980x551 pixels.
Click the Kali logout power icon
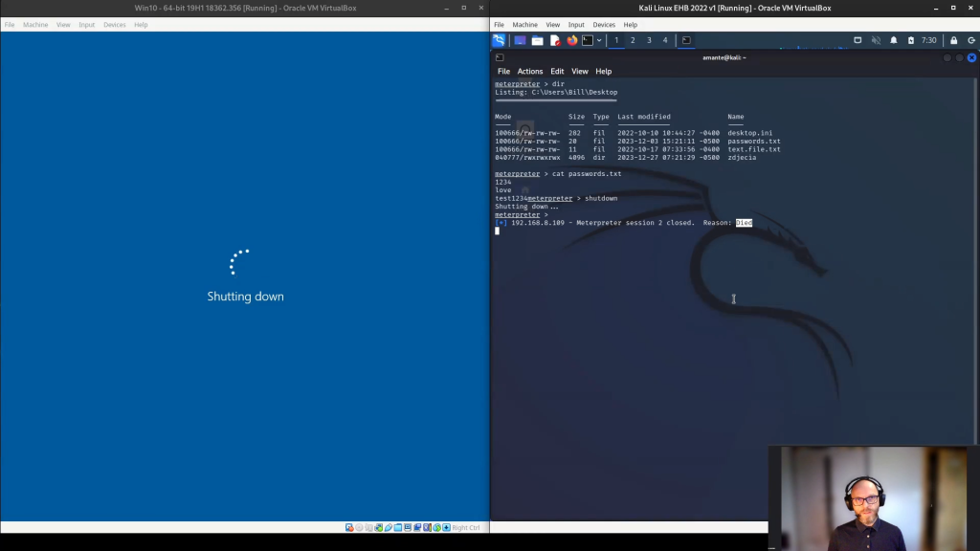[969, 40]
